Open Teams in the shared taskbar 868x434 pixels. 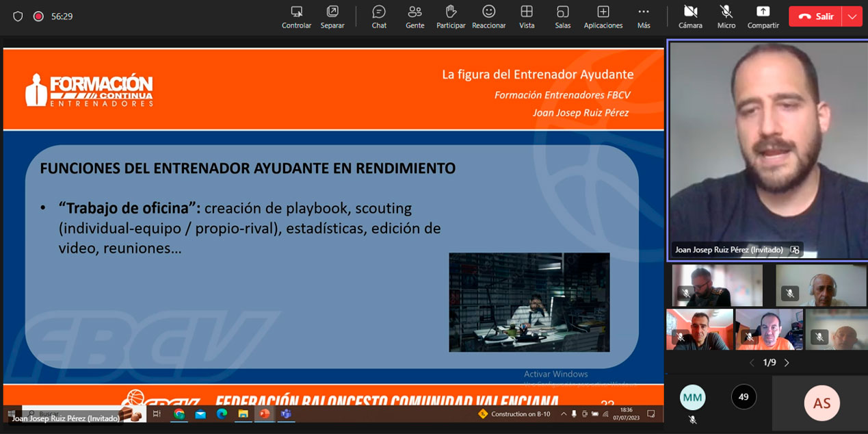[x=286, y=413]
